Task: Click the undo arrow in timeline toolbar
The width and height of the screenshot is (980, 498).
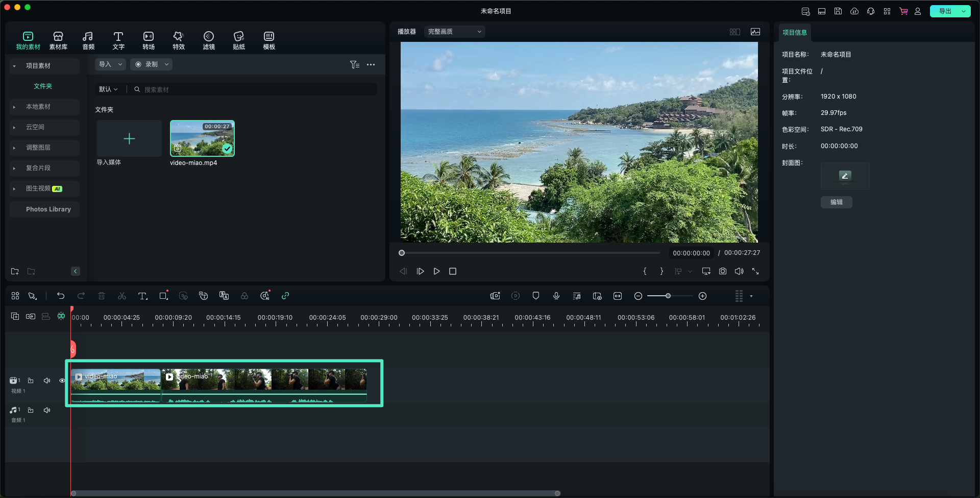Action: click(61, 296)
